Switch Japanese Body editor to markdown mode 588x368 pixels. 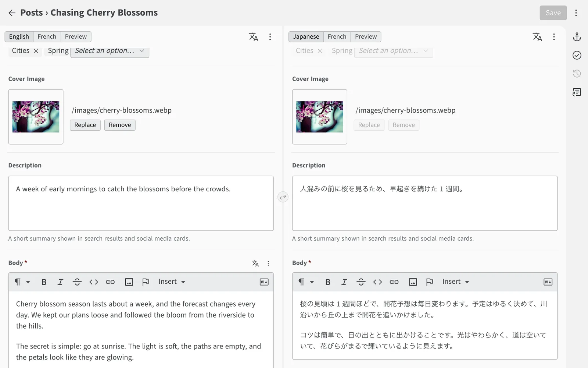point(548,282)
